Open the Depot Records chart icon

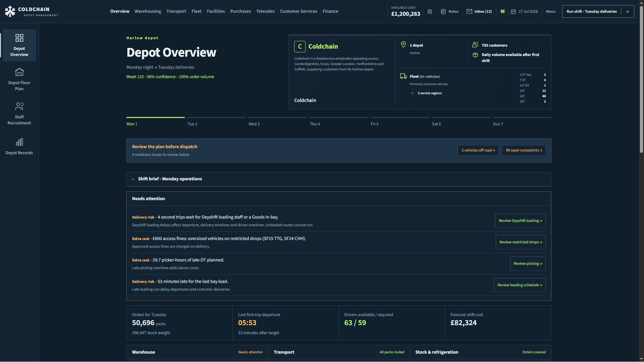pyautogui.click(x=19, y=142)
